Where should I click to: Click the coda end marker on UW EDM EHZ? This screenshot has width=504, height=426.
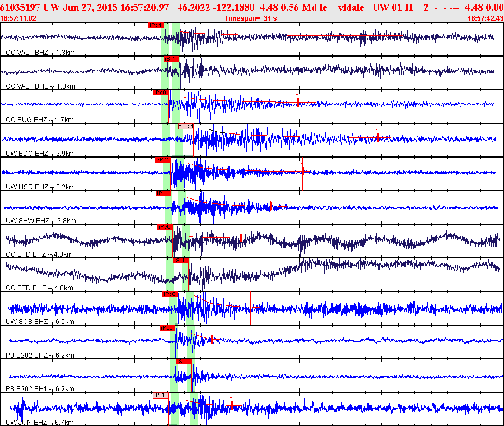tap(377, 137)
